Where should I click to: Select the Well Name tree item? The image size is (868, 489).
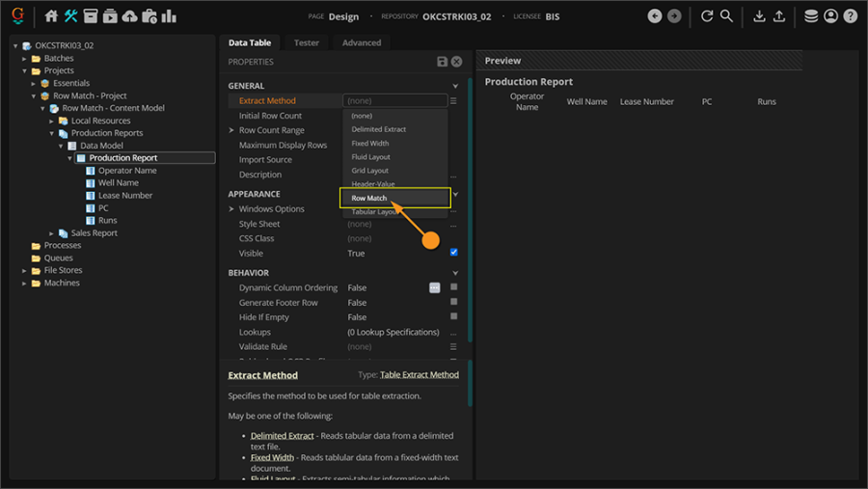119,182
